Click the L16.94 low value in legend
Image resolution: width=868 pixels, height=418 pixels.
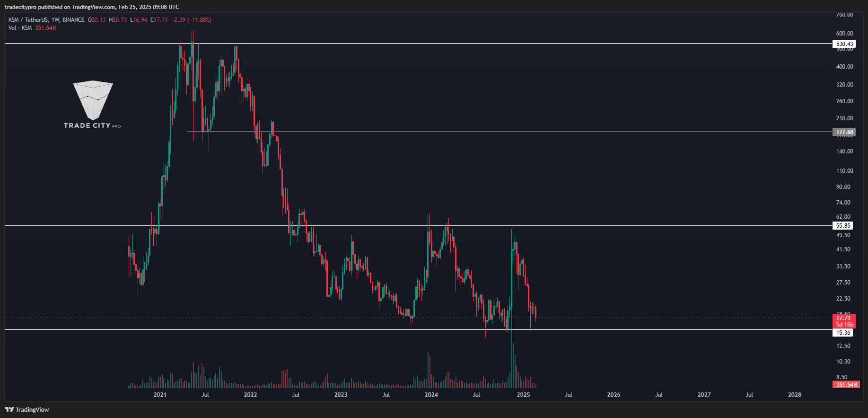tap(139, 20)
